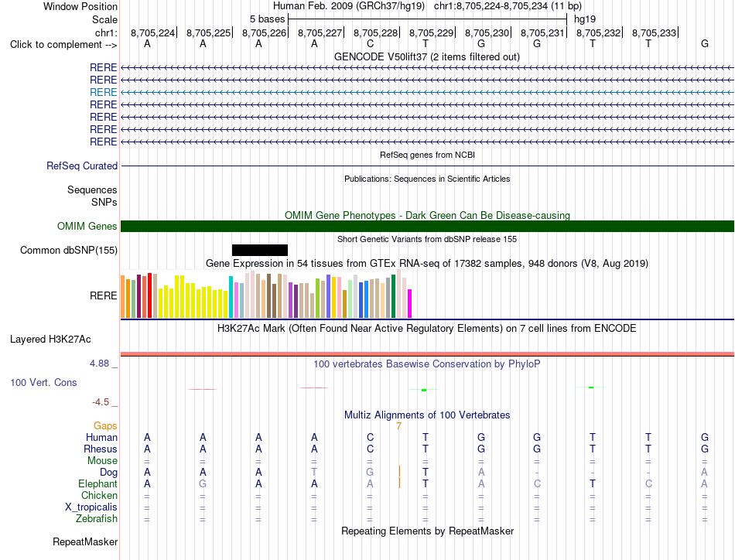Click the 100 Vert. Cons label
The height and width of the screenshot is (560, 735).
click(43, 382)
